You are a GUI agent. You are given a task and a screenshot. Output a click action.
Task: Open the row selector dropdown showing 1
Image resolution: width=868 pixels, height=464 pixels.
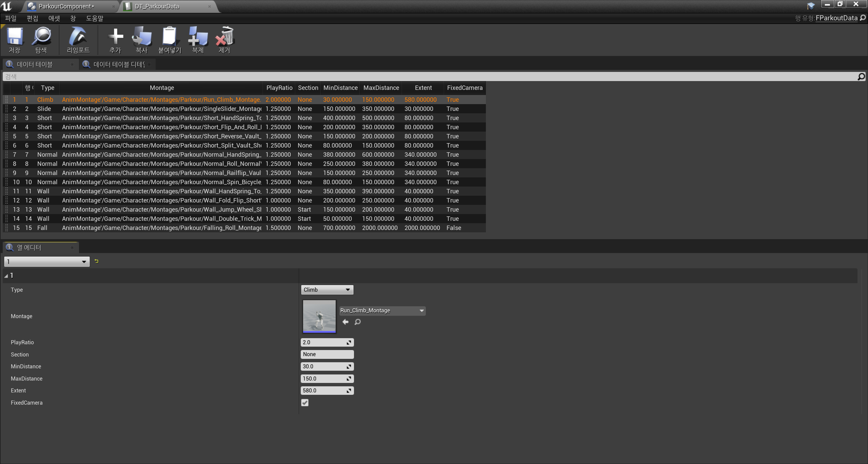(47, 262)
